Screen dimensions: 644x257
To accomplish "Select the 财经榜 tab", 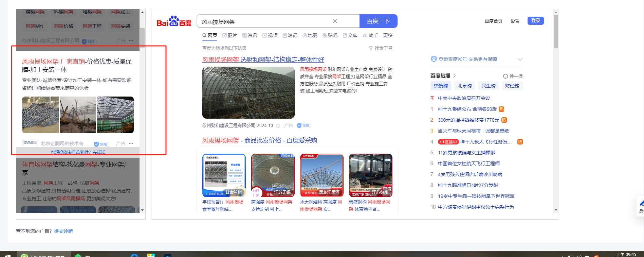I will click(x=512, y=86).
